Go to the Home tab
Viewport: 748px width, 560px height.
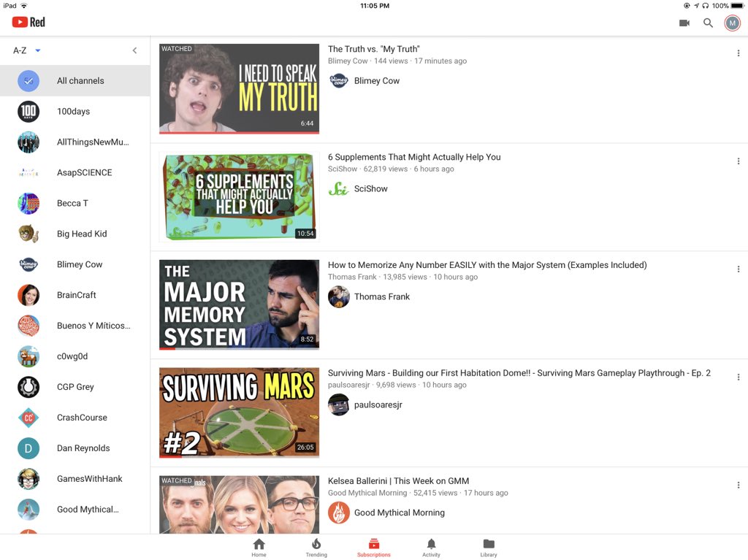[259, 548]
